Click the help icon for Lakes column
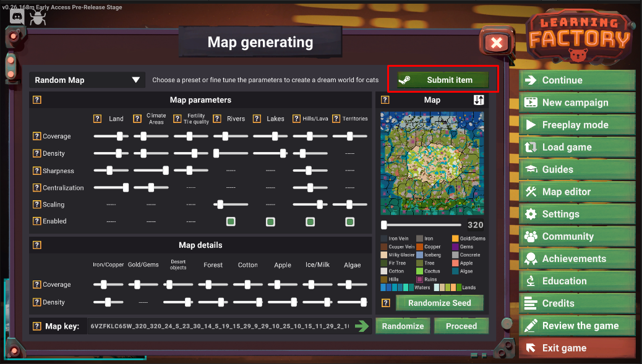Image resolution: width=642 pixels, height=364 pixels. point(257,119)
